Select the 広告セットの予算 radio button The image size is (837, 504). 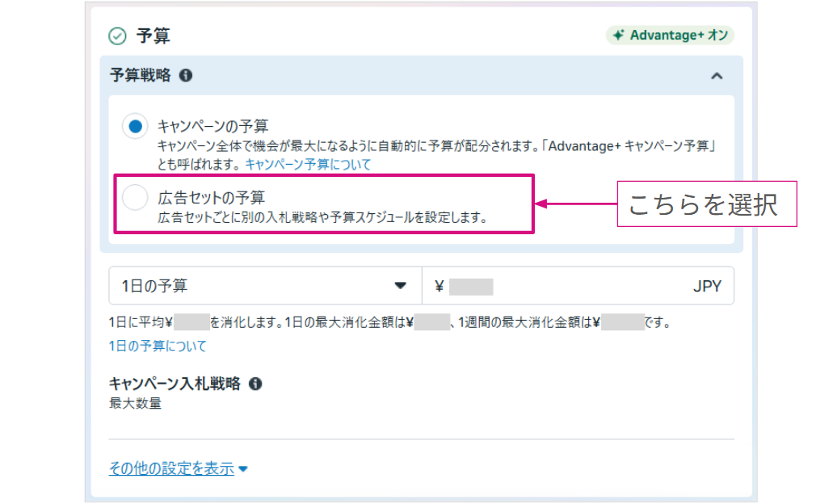pos(136,197)
